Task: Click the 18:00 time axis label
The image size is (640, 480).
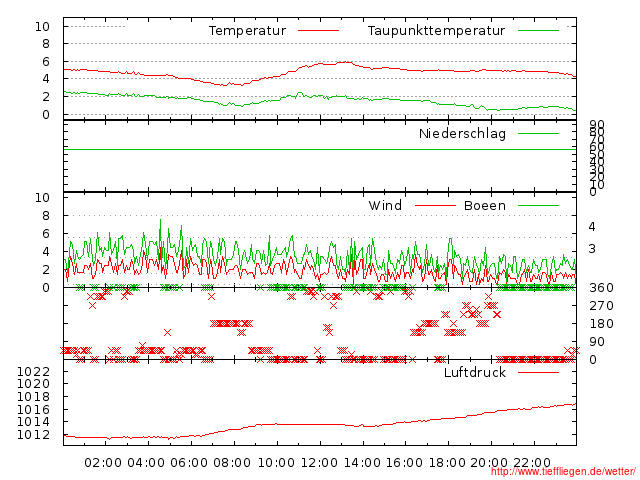Action: coord(447,463)
